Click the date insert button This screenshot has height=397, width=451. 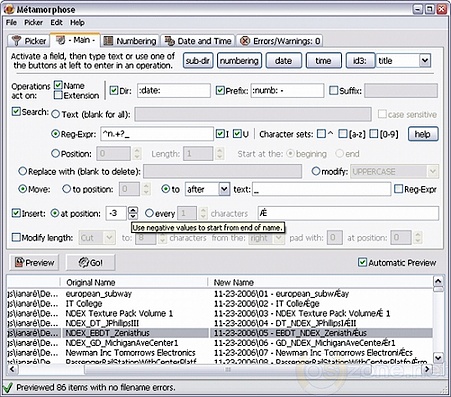click(284, 61)
